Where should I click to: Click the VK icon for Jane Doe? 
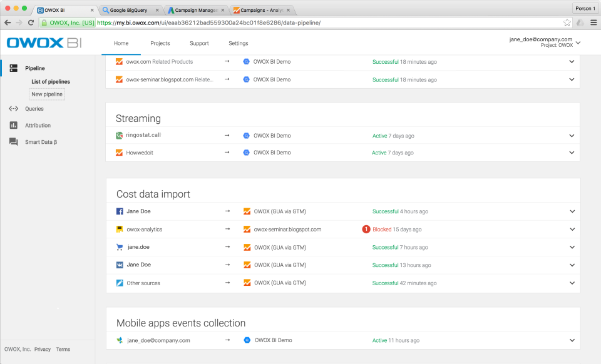(x=120, y=265)
